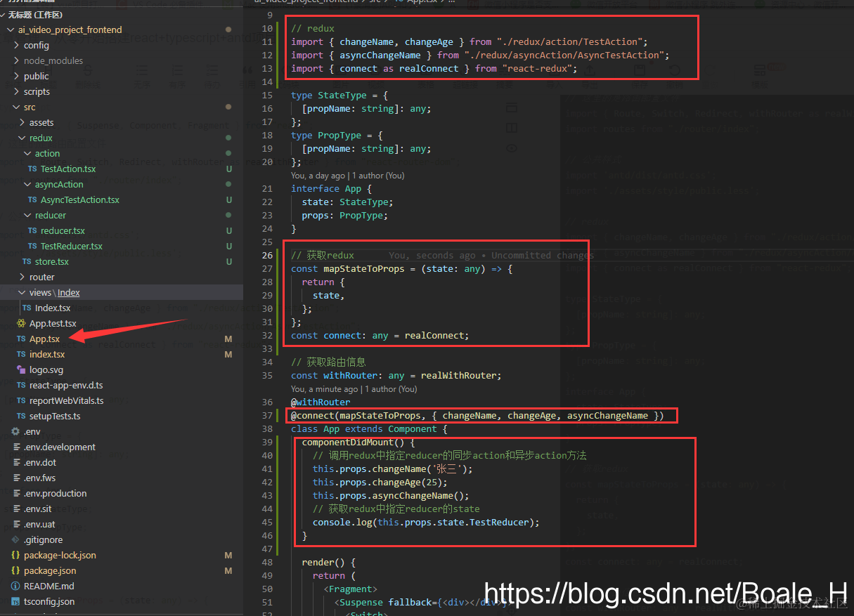Click the file icon beside .env.development
This screenshot has height=616, width=854.
tap(15, 447)
